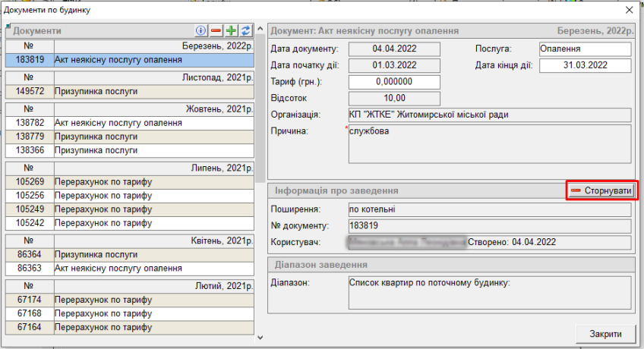The width and height of the screenshot is (644, 349).
Task: Click the Дата документу field
Action: pyautogui.click(x=395, y=49)
